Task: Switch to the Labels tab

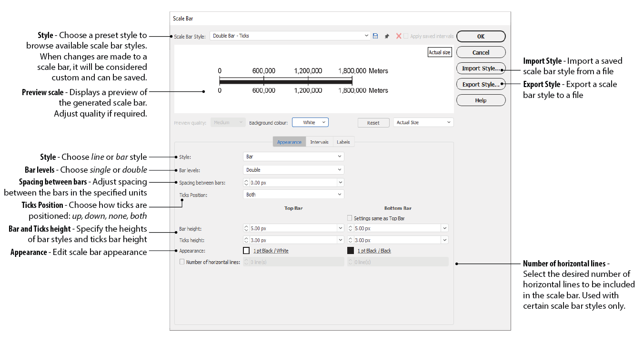Action: tap(343, 142)
